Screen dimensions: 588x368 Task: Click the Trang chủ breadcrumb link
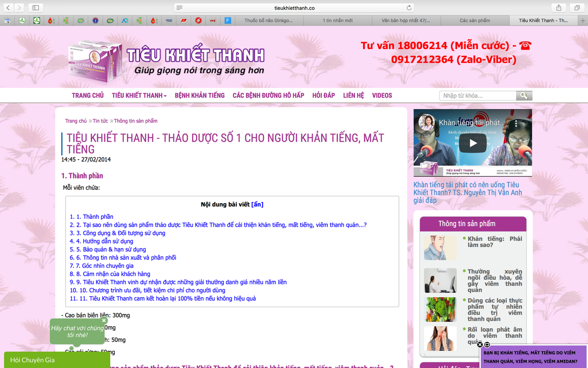click(76, 121)
